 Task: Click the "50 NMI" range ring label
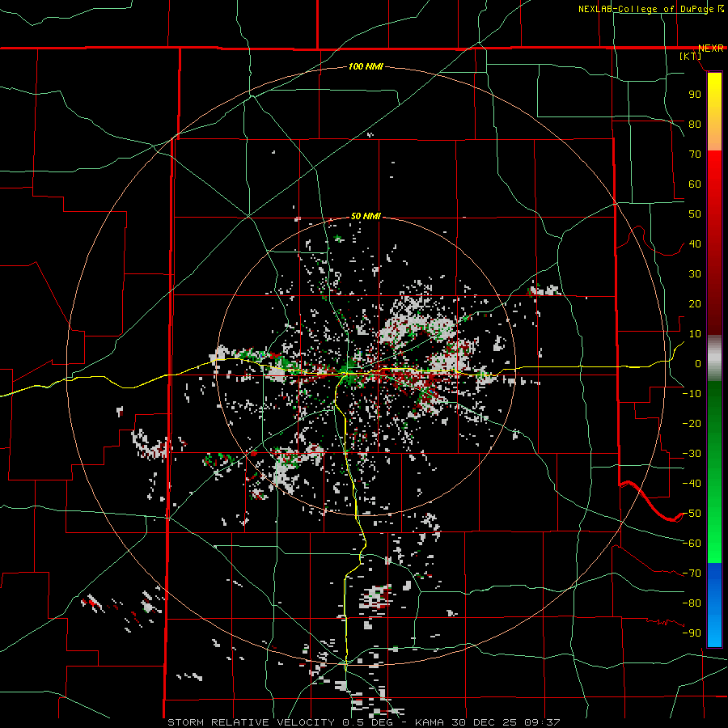coord(366,216)
